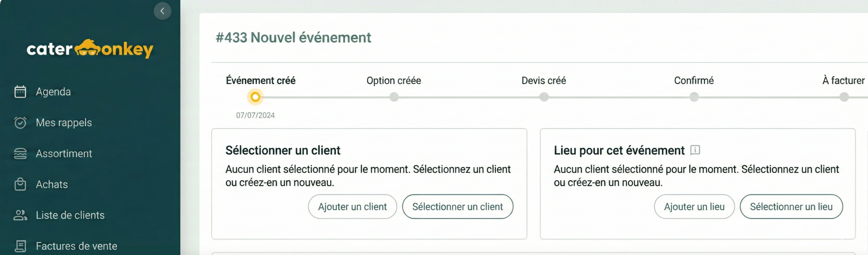Click the Achats shopping bag icon
The image size is (868, 255).
[x=20, y=184]
